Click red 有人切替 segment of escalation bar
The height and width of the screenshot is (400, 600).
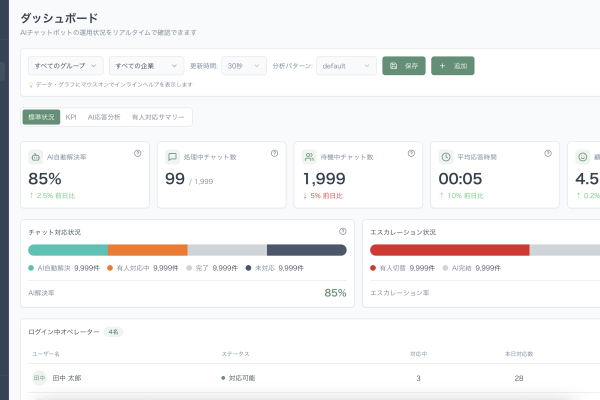tap(450, 250)
